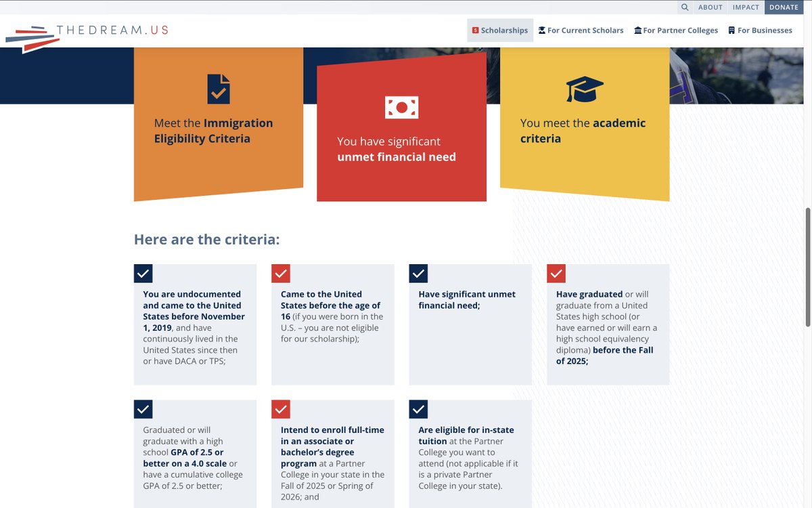Click the graduation cap icon on yellow card

point(585,89)
